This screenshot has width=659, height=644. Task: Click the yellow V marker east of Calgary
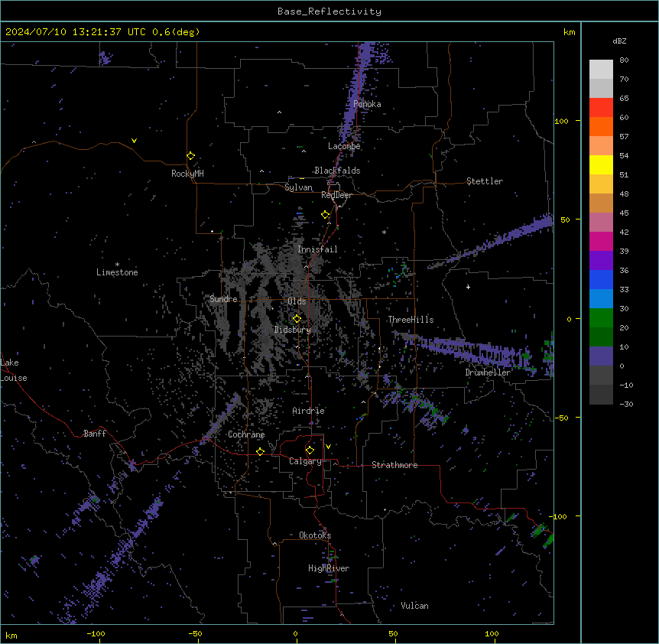coord(328,447)
